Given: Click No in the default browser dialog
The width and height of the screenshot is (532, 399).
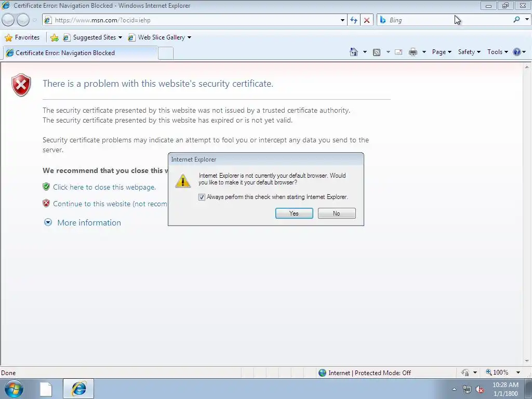Looking at the screenshot, I should pyautogui.click(x=337, y=214).
